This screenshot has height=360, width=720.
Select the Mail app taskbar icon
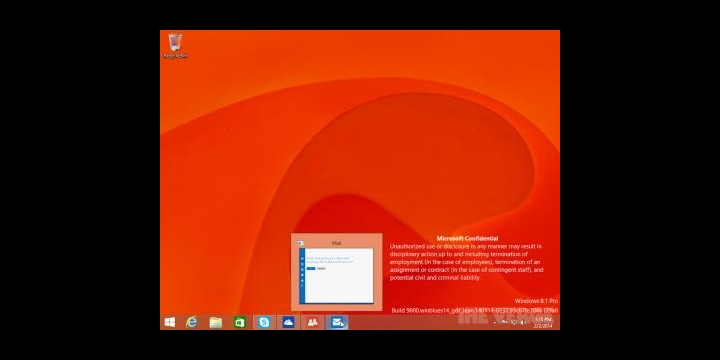337,322
